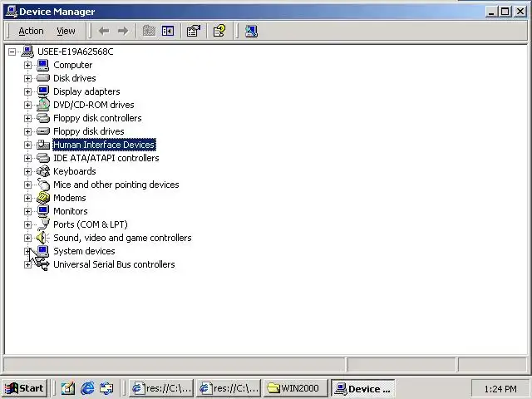Switch to the WIN2000 folder taskbar button
This screenshot has height=399, width=532.
(x=296, y=388)
